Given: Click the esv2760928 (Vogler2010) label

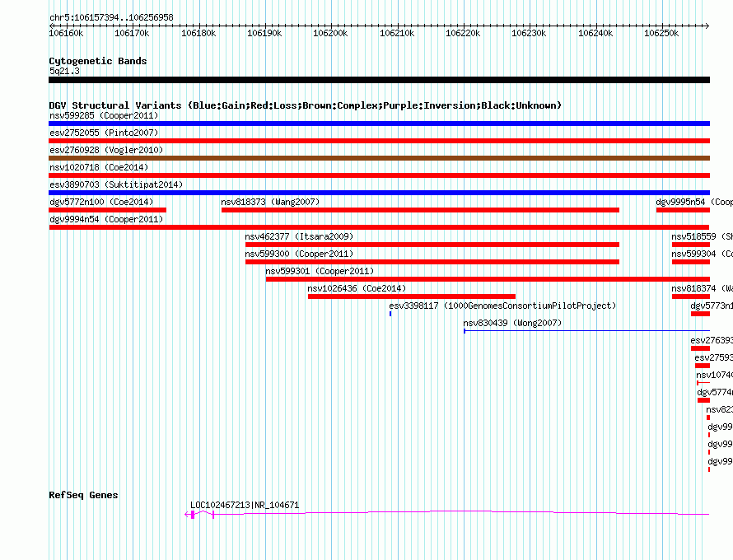Looking at the screenshot, I should tap(106, 150).
